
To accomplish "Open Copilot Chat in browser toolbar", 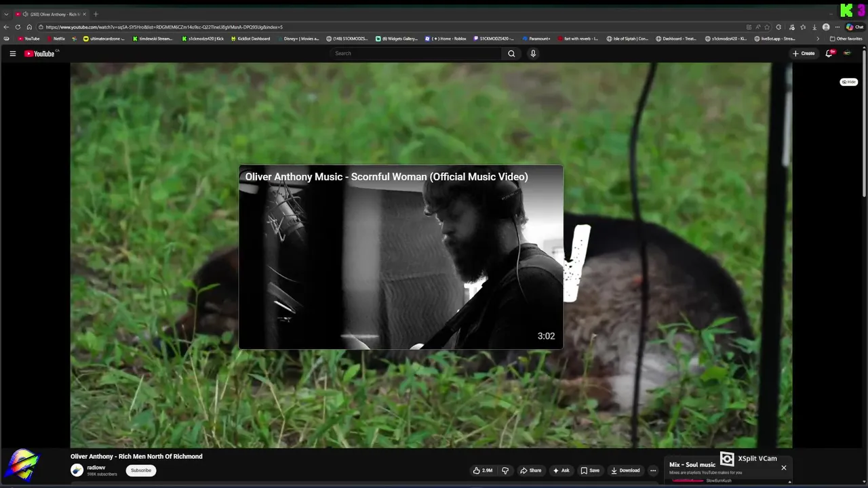I will point(854,27).
